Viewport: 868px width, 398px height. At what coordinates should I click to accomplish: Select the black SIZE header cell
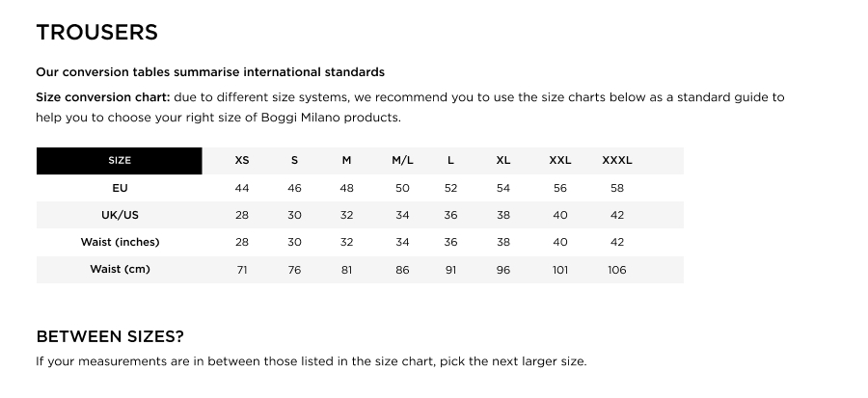(120, 161)
